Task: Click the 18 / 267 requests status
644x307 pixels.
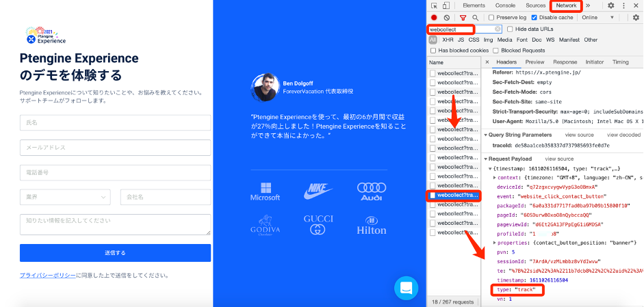Action: [452, 302]
